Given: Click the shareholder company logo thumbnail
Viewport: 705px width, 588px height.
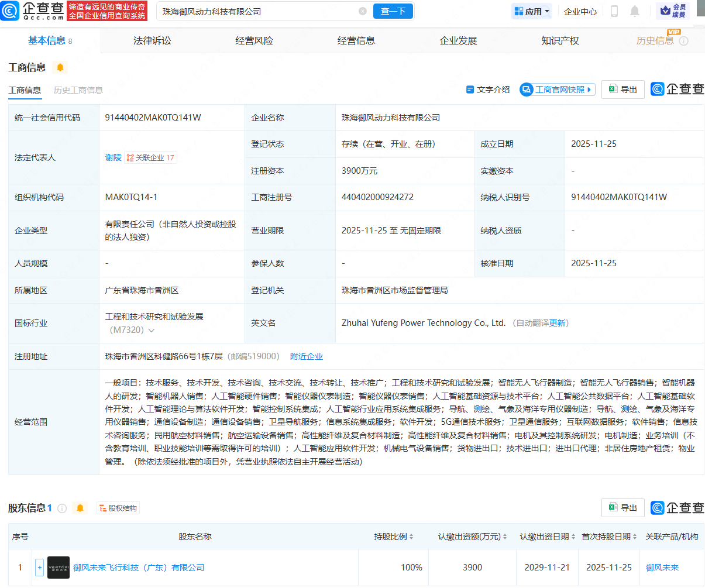Looking at the screenshot, I should tap(58, 568).
